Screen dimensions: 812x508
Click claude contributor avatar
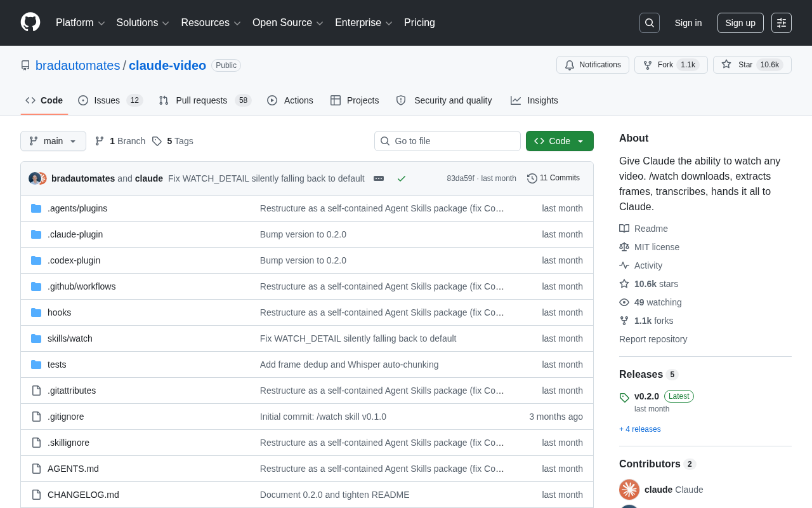click(x=629, y=490)
